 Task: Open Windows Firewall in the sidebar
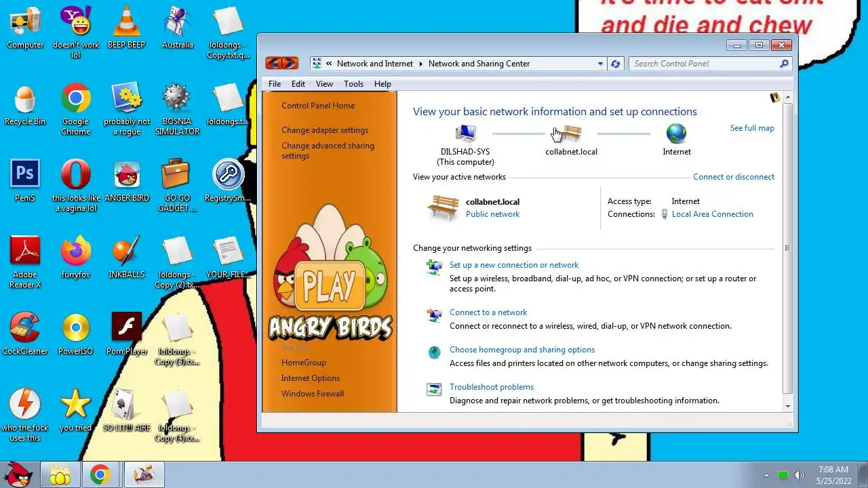pyautogui.click(x=313, y=394)
